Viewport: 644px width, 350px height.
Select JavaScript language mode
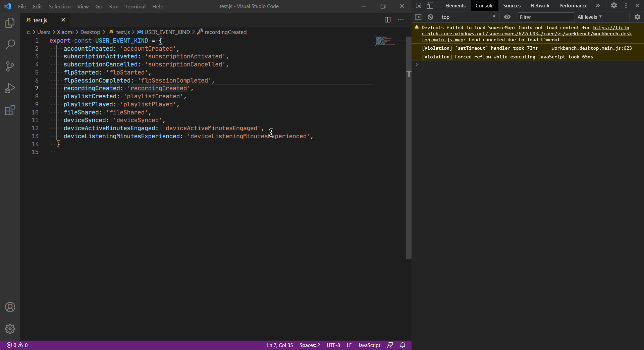click(x=369, y=345)
